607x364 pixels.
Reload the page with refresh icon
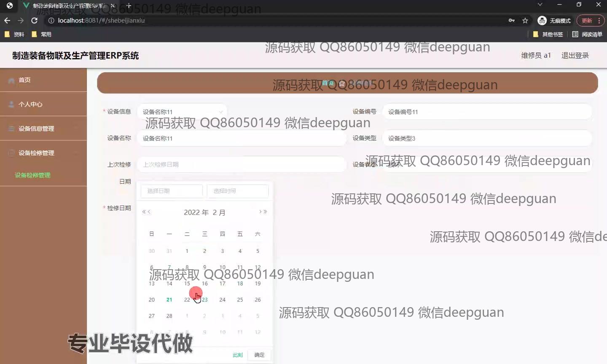tap(34, 20)
